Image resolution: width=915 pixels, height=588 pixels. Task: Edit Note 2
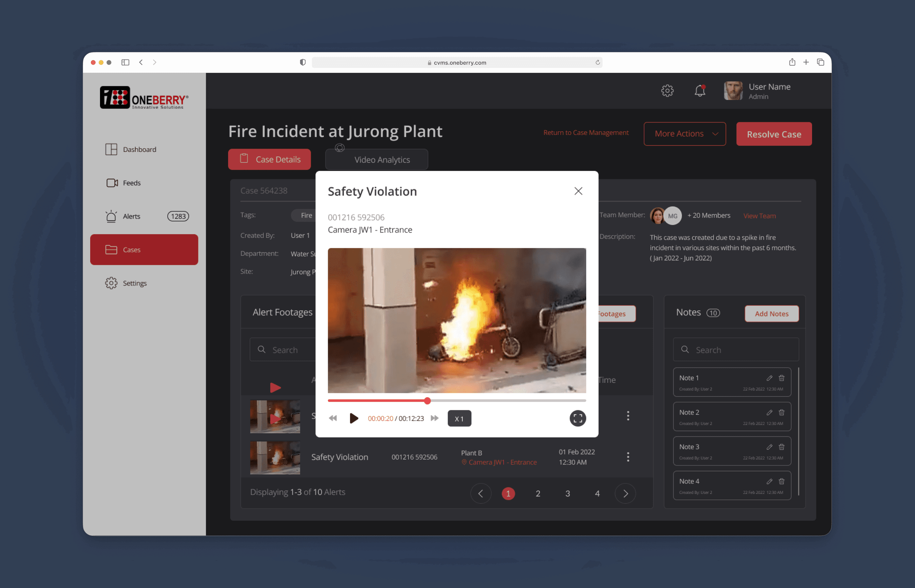pyautogui.click(x=770, y=412)
